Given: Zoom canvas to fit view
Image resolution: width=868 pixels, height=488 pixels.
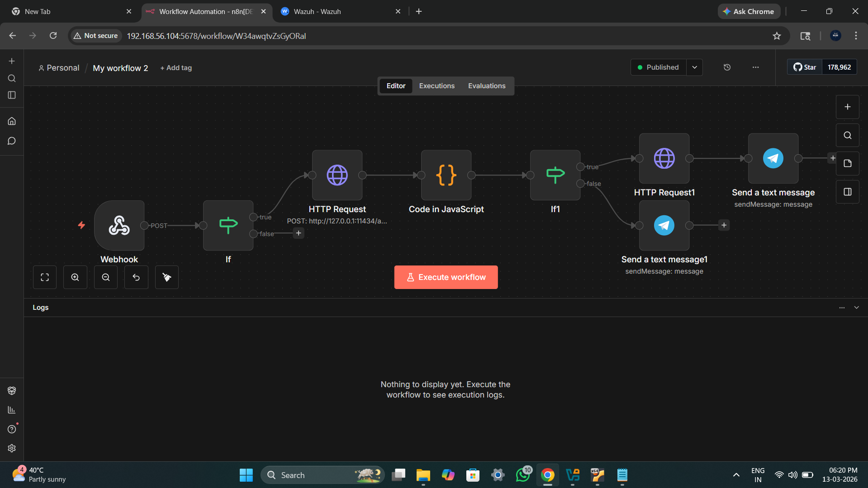Looking at the screenshot, I should coord(45,277).
